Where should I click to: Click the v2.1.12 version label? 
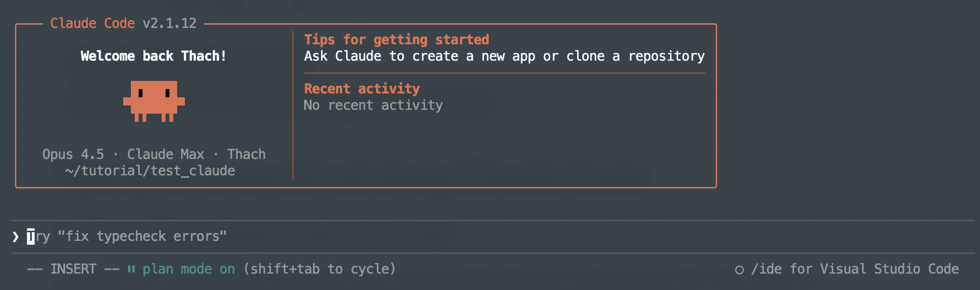169,23
